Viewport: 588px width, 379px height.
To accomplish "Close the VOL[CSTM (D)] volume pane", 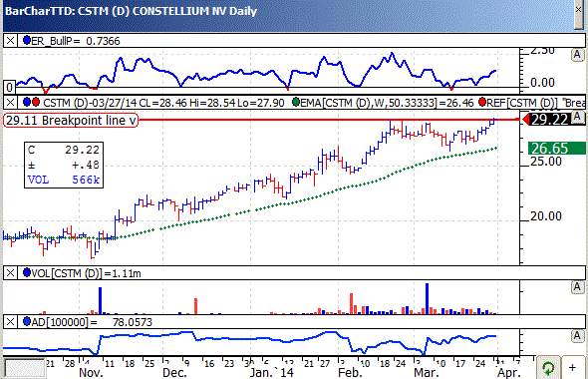I will click(x=10, y=273).
